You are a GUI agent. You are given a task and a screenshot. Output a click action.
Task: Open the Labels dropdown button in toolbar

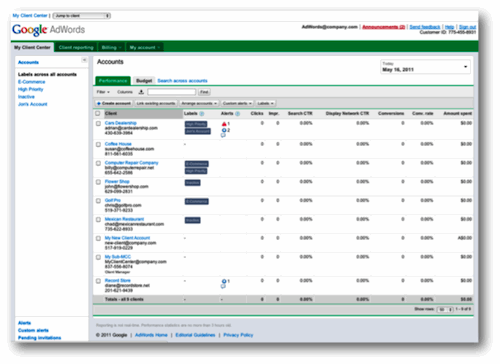click(x=266, y=103)
